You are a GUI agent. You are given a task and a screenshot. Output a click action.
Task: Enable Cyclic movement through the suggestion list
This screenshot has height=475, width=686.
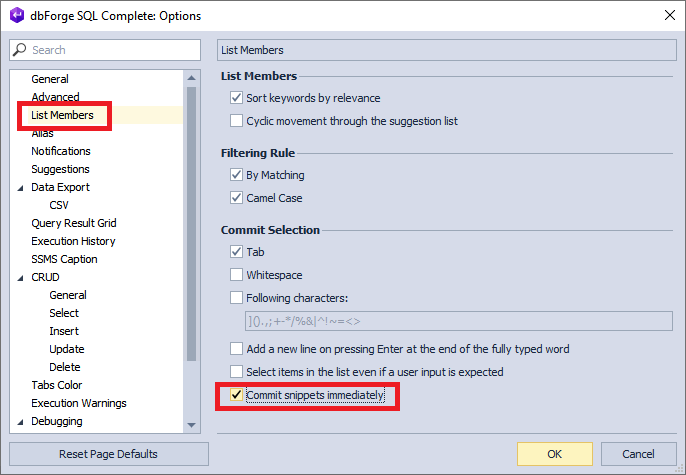coord(236,120)
